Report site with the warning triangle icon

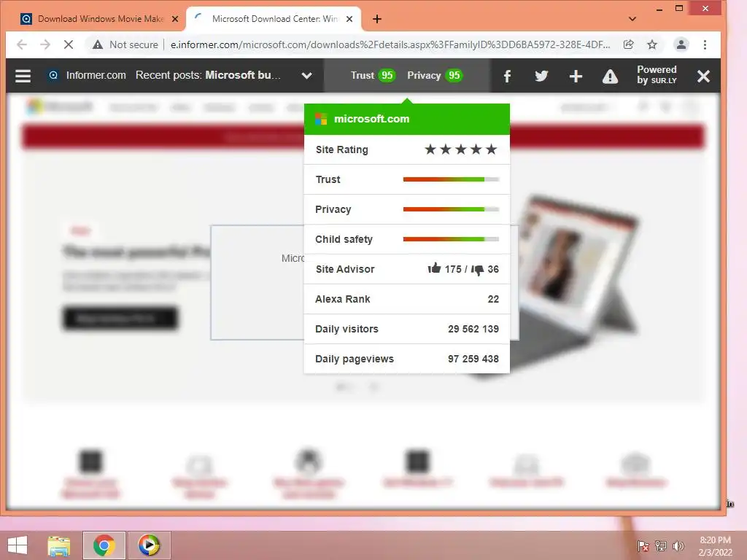coord(610,76)
